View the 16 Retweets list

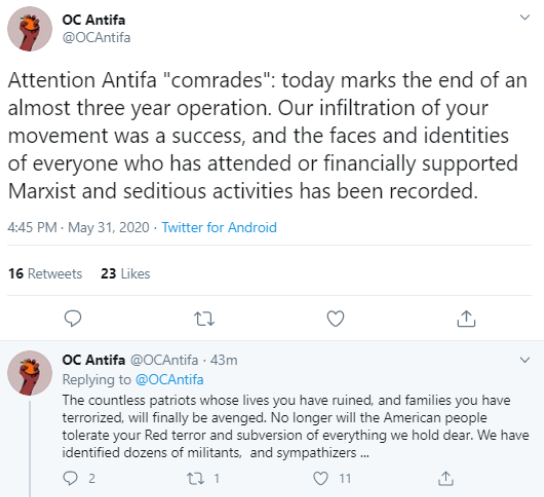[x=45, y=274]
